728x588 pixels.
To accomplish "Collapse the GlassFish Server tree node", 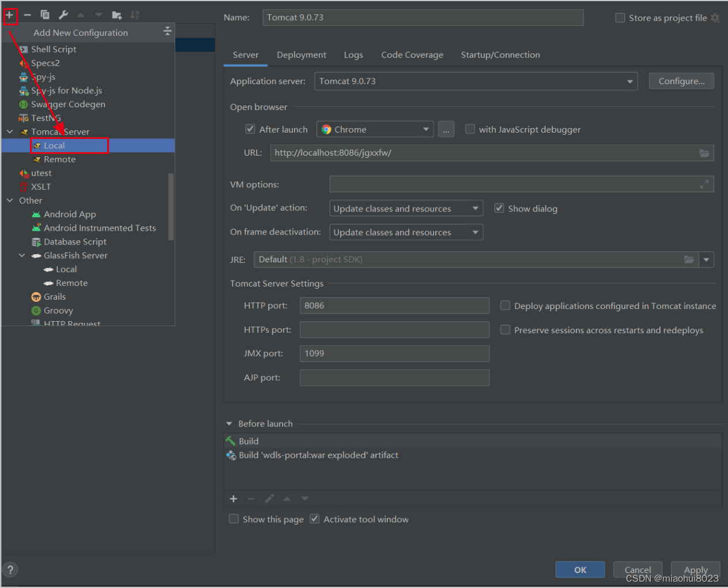I will [x=22, y=255].
